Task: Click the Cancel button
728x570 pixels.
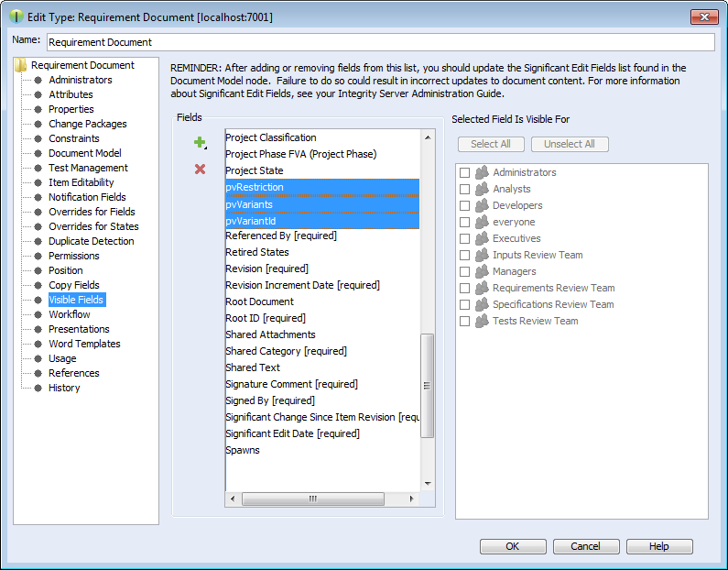Action: coord(585,546)
